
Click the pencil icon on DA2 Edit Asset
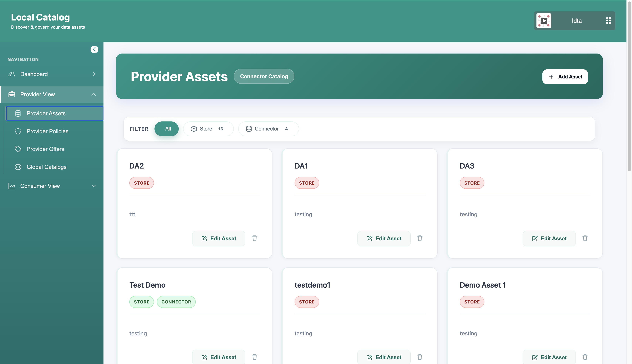[204, 238]
